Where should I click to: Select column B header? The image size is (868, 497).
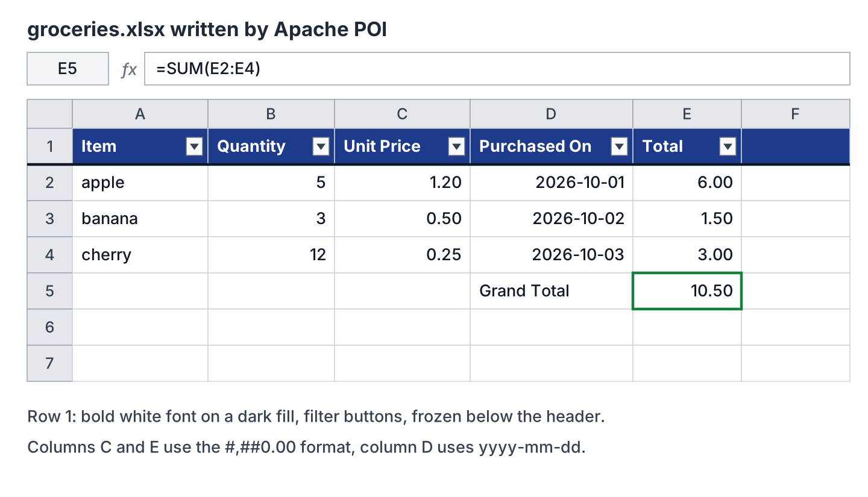(x=271, y=114)
